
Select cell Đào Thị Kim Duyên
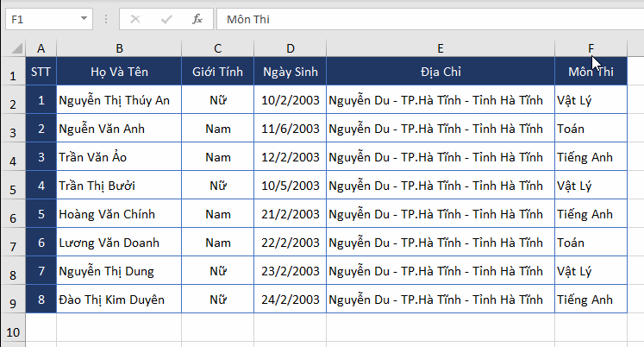(119, 299)
